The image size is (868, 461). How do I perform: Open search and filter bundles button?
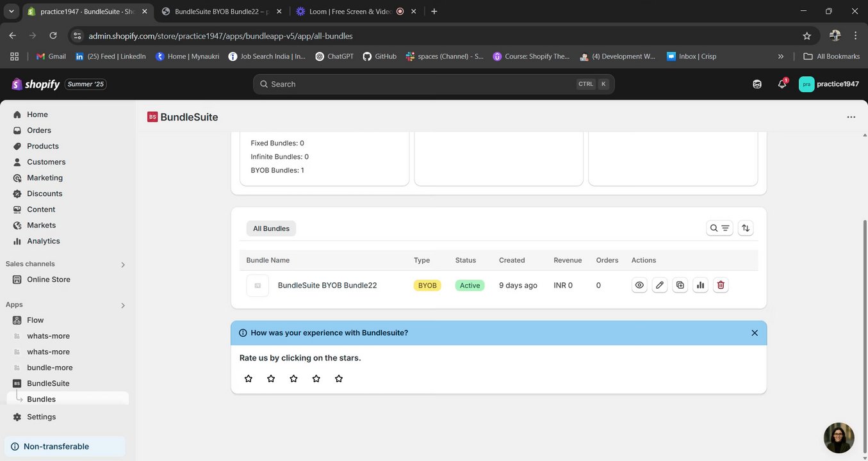tap(719, 228)
